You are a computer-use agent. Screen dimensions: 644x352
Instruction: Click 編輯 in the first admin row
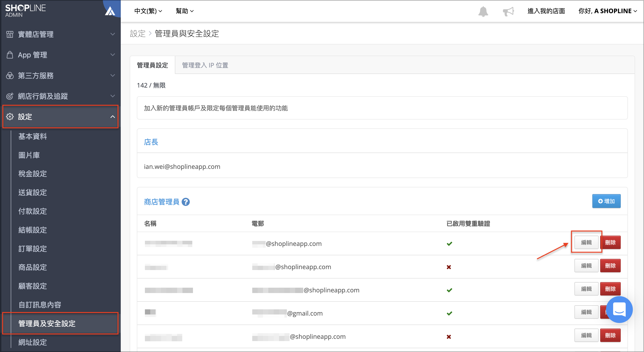586,242
